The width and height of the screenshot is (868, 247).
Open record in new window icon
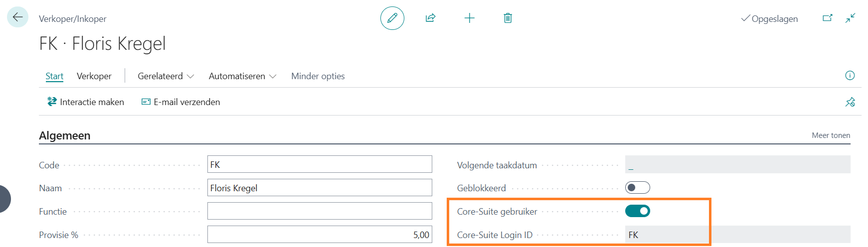click(x=827, y=18)
